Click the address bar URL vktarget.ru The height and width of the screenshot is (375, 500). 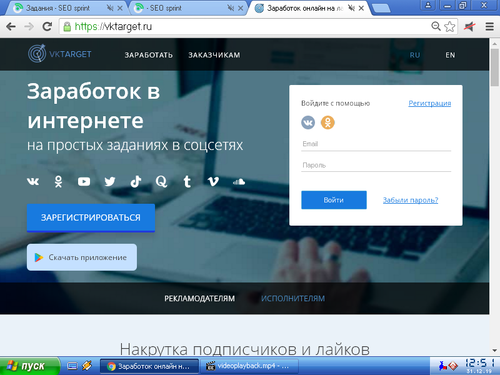pos(113,26)
